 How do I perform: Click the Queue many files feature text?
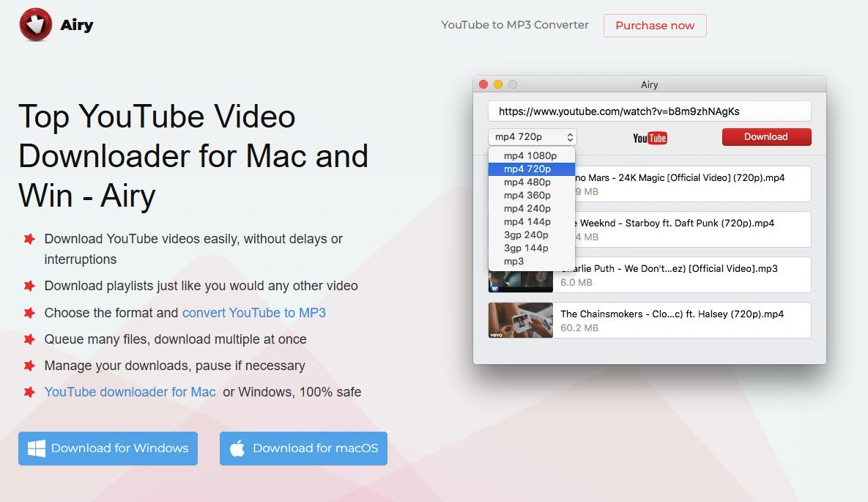click(176, 339)
